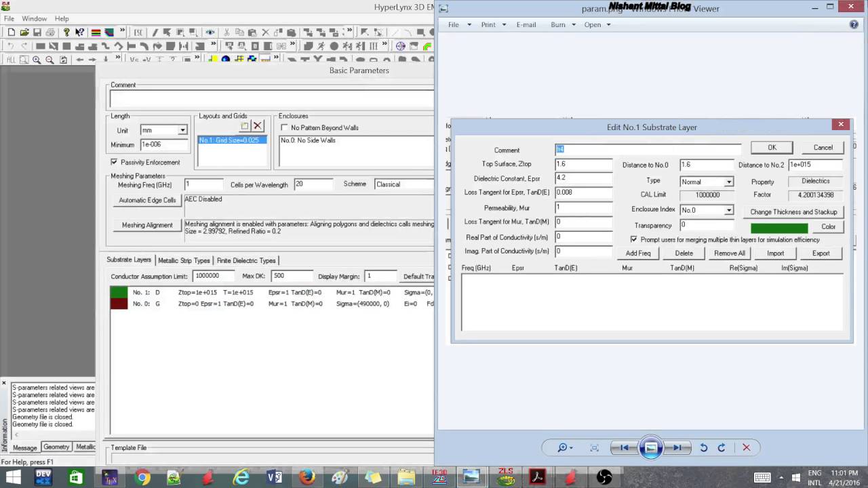Viewport: 868px width, 488px height.
Task: Click the Remove All button
Action: point(730,253)
